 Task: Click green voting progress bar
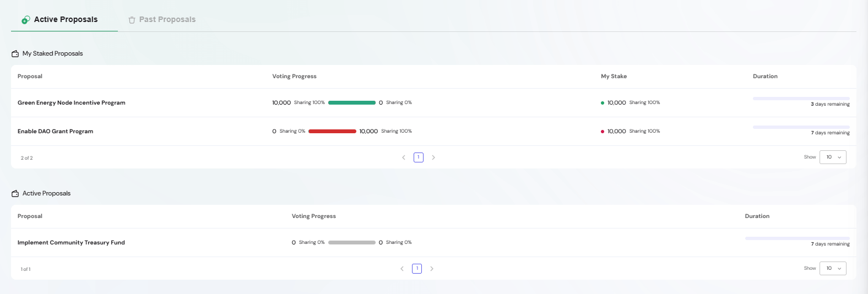pyautogui.click(x=351, y=103)
